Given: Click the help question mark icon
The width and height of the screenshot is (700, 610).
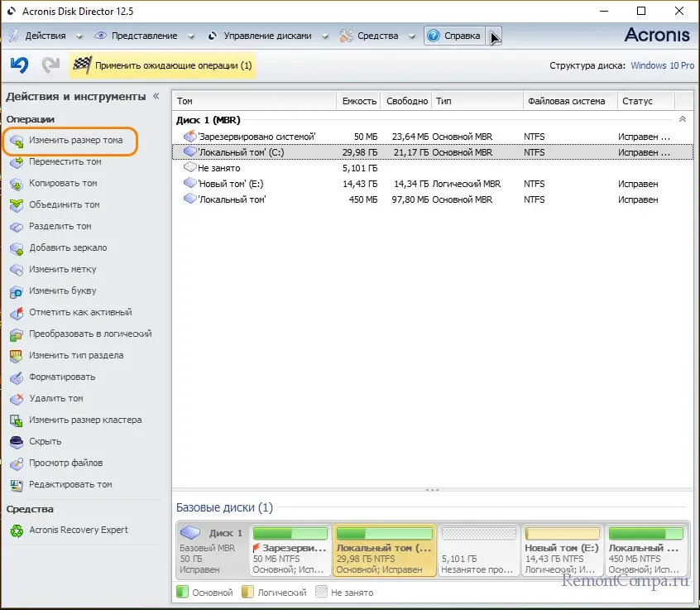Looking at the screenshot, I should click(433, 36).
